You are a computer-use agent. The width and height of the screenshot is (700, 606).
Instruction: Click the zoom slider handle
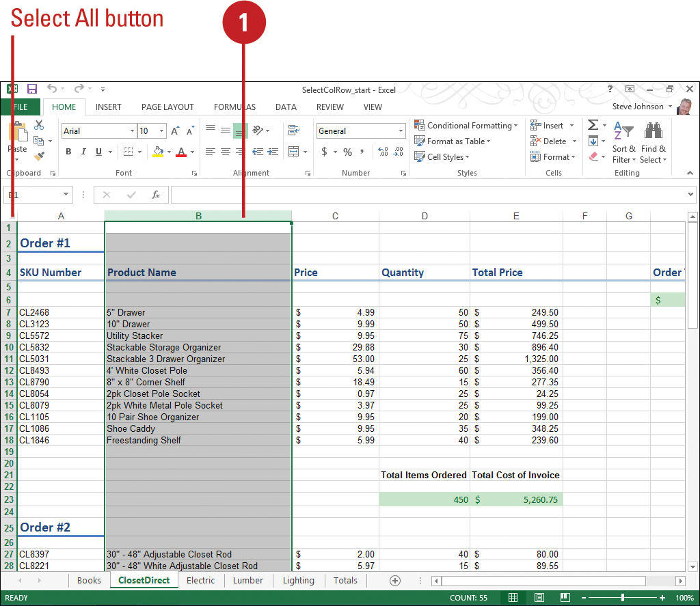[622, 598]
